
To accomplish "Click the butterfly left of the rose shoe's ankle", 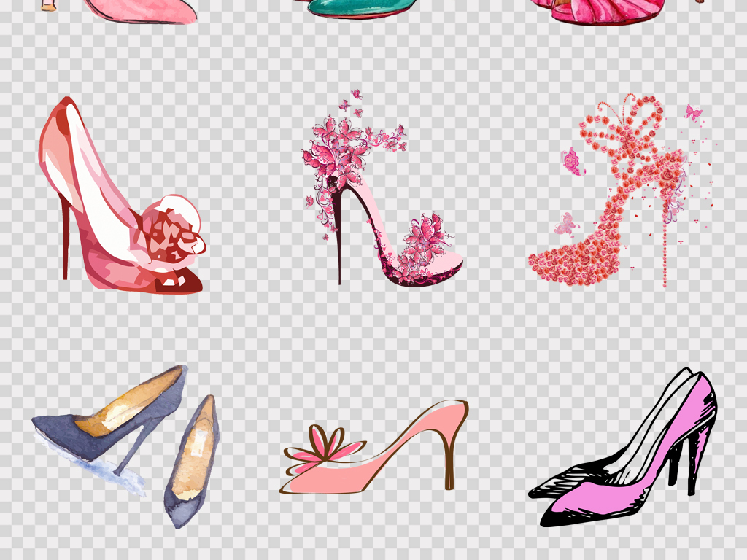I will pos(574,162).
